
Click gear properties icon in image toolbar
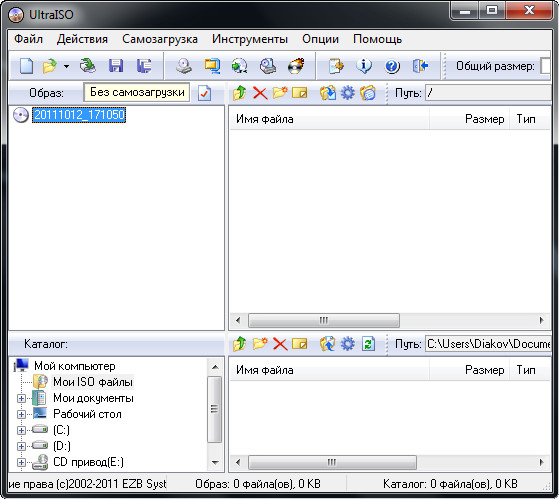click(348, 93)
